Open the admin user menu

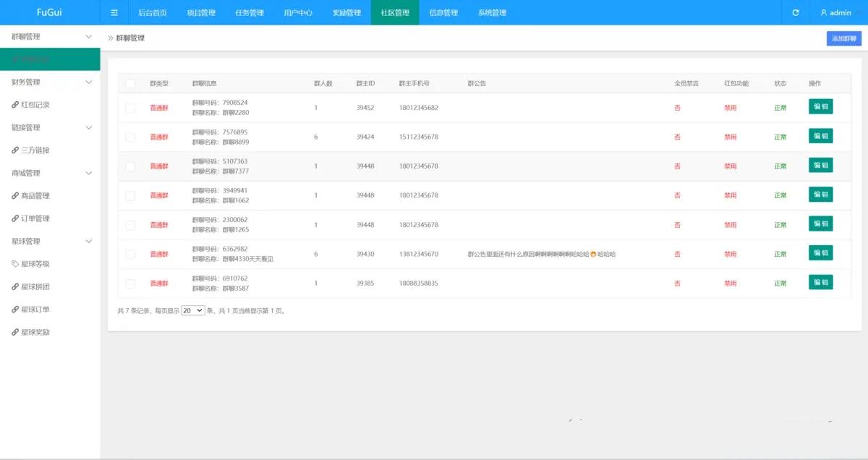(x=835, y=13)
